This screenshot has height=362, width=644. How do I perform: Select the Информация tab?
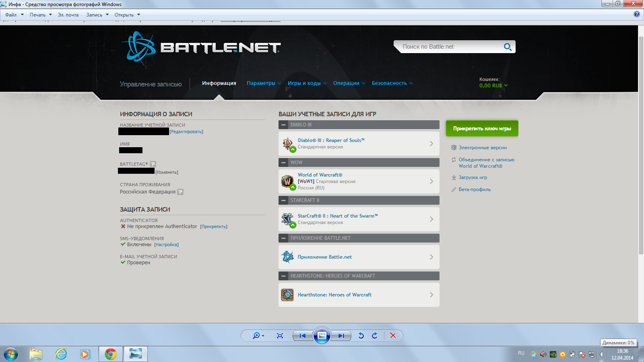(x=219, y=83)
